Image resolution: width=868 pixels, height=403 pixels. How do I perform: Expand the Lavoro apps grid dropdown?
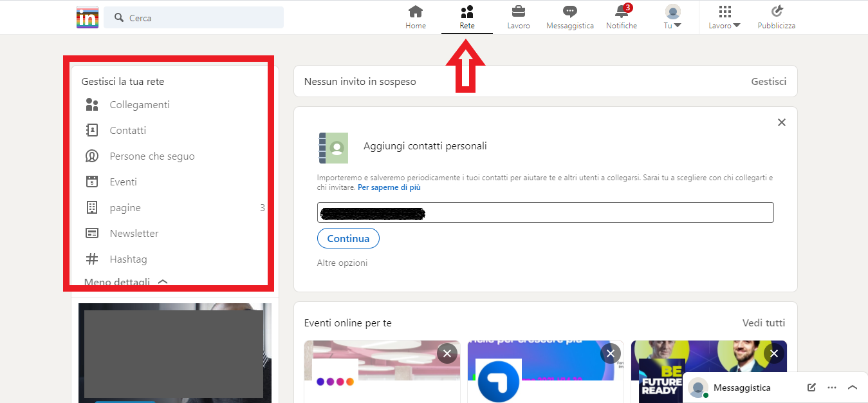click(723, 16)
